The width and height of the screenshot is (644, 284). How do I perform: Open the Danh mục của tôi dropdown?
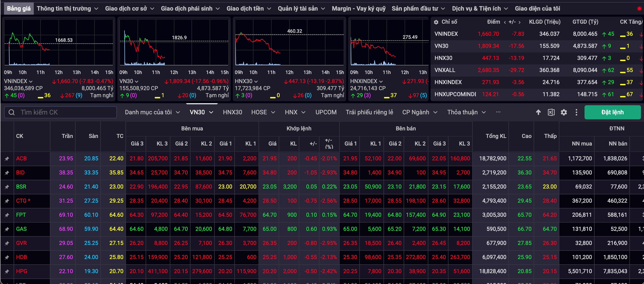[153, 112]
